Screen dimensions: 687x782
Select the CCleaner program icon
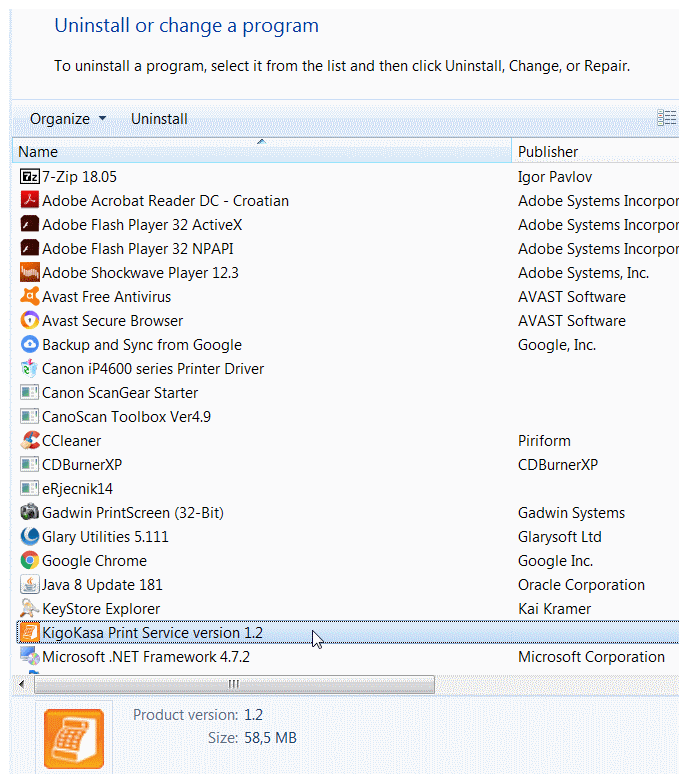click(x=29, y=440)
